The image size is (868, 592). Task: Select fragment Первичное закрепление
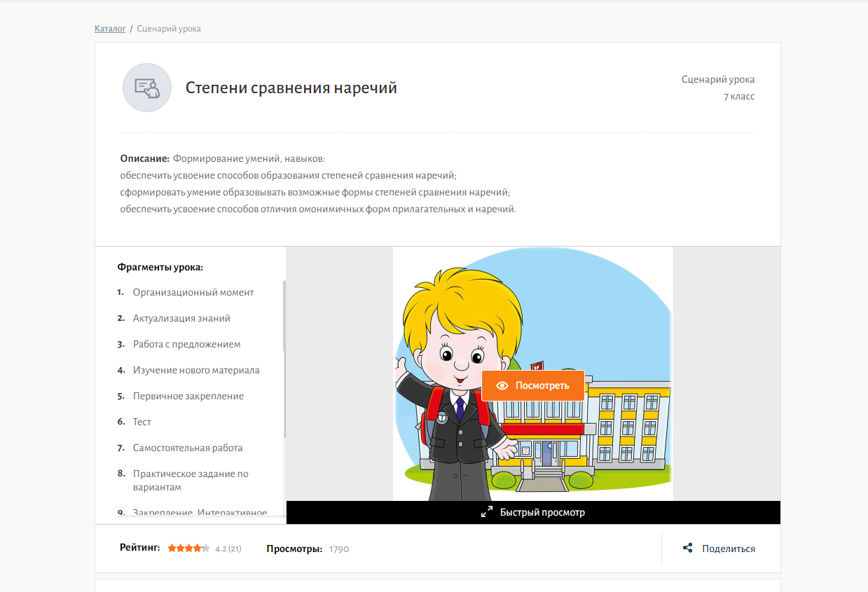188,396
